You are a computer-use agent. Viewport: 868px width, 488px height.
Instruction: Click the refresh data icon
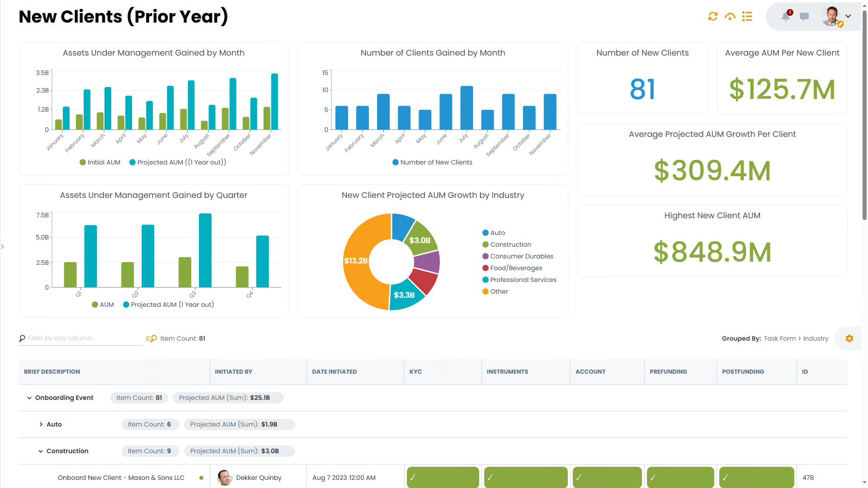[x=713, y=17]
